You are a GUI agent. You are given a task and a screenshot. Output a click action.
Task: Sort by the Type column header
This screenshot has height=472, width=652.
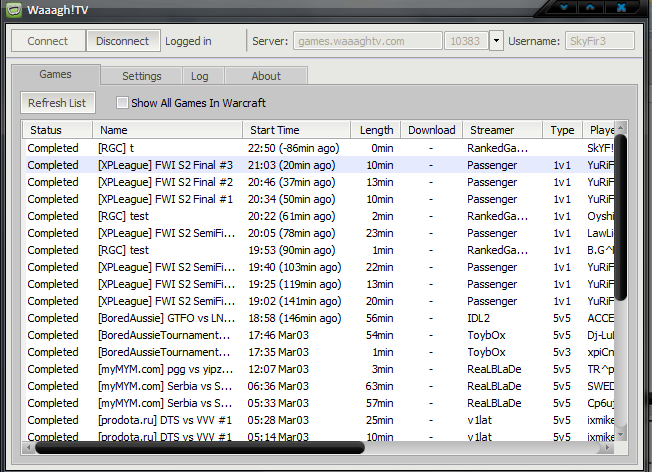tap(563, 130)
